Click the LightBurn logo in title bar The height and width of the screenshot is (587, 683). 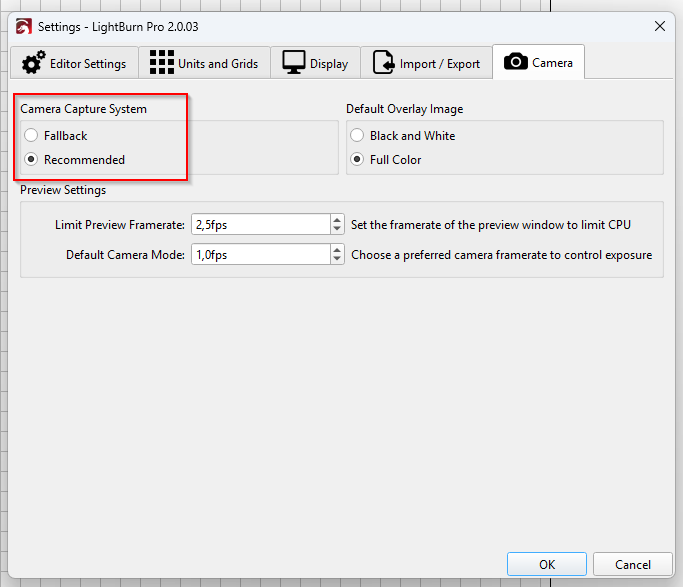(23, 25)
